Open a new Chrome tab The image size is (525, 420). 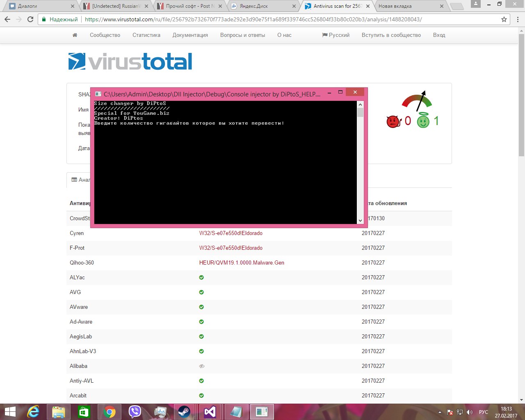point(457,6)
